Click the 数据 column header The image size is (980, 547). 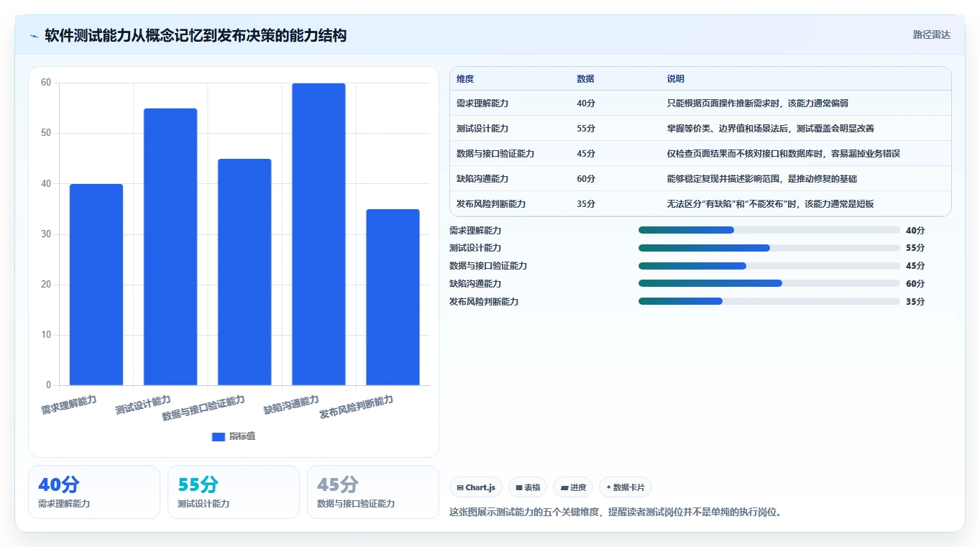585,79
